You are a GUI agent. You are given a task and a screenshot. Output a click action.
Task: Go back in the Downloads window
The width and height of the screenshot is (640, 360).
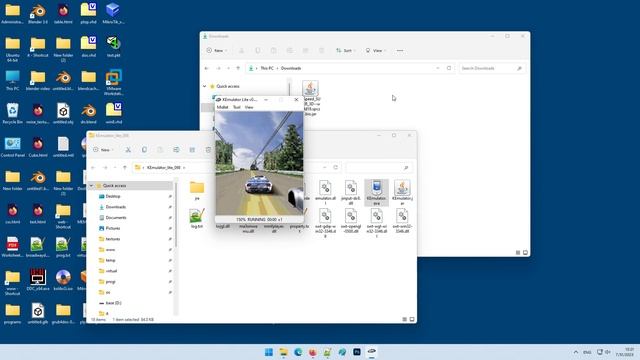pos(207,68)
